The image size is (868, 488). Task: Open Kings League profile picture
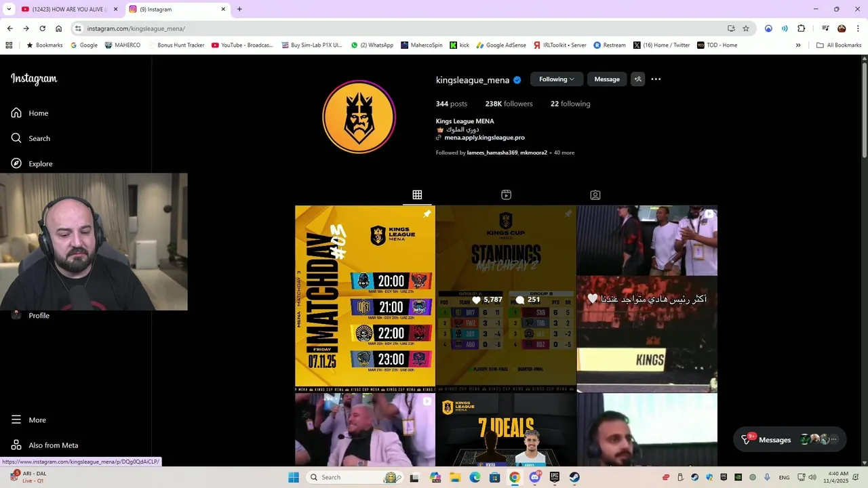[x=359, y=117]
